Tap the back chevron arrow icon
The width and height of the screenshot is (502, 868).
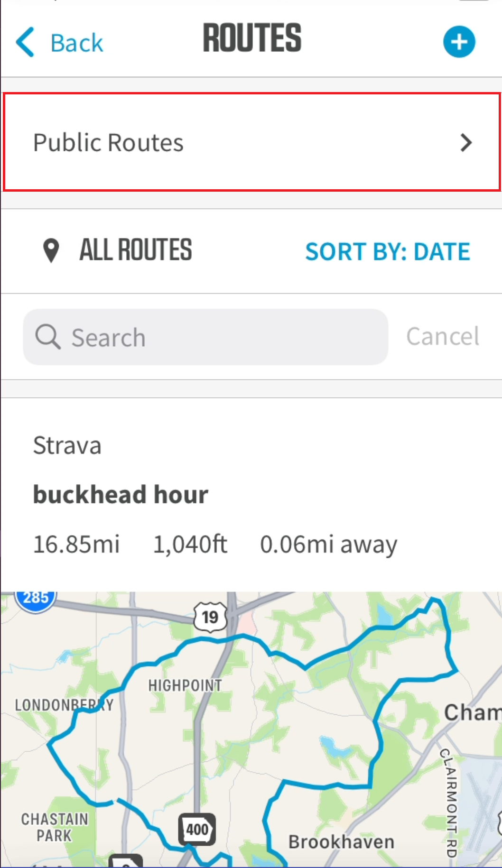coord(26,42)
